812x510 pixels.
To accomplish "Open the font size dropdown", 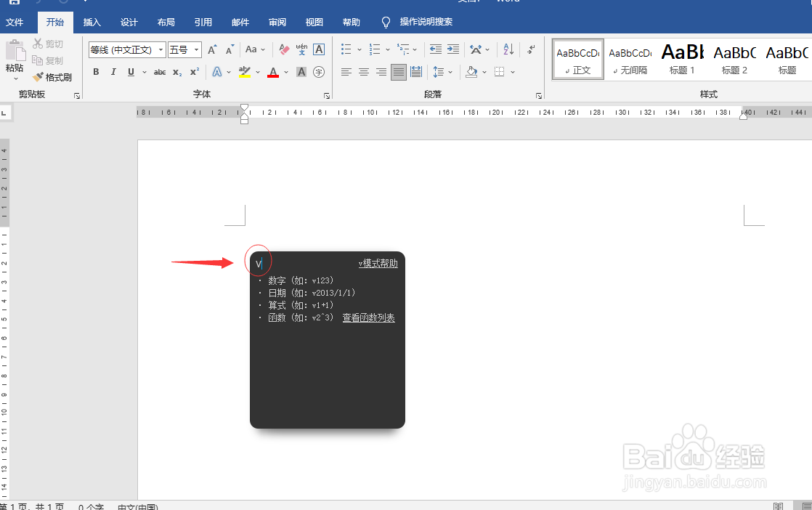I will coord(197,49).
